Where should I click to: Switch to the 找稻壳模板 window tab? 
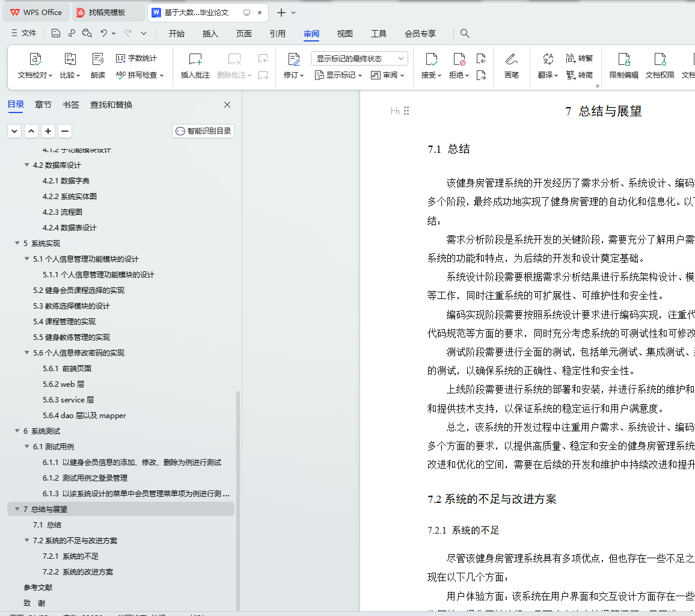[x=108, y=13]
